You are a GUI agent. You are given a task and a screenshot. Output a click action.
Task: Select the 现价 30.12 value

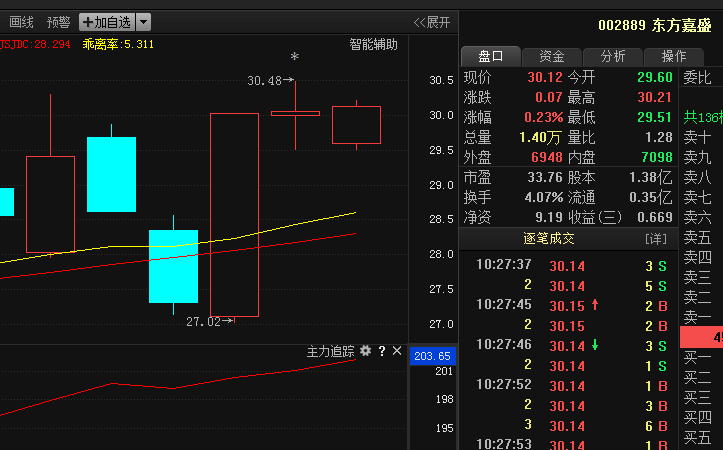[545, 77]
